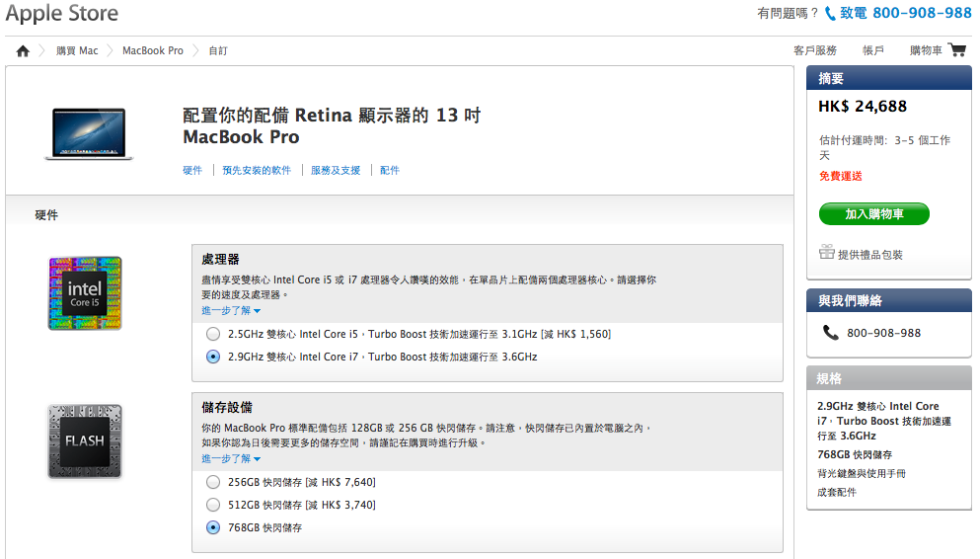Screen dimensions: 980x559
Task: Click the 800-908-988 number in contact panel
Action: pyautogui.click(x=883, y=333)
